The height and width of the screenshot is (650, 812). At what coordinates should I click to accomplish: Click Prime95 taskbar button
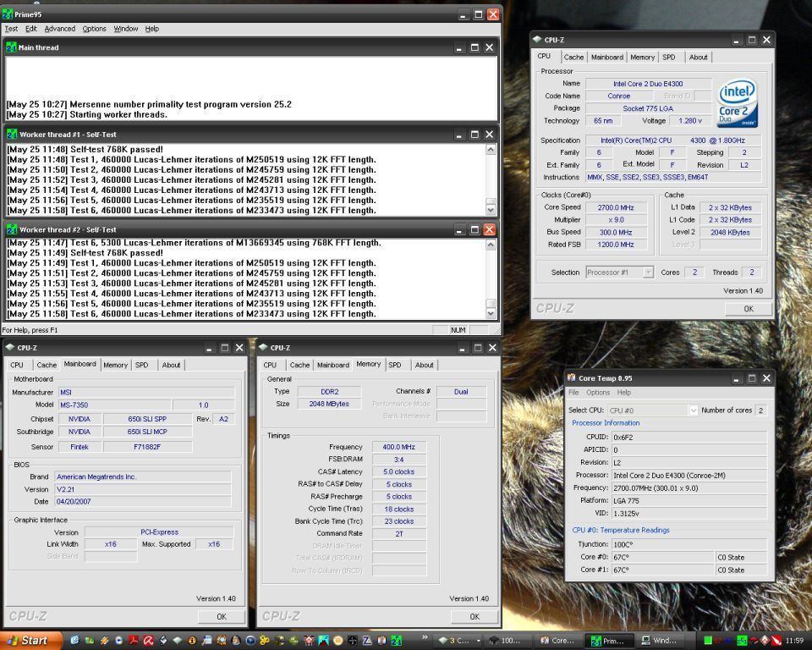click(610, 641)
